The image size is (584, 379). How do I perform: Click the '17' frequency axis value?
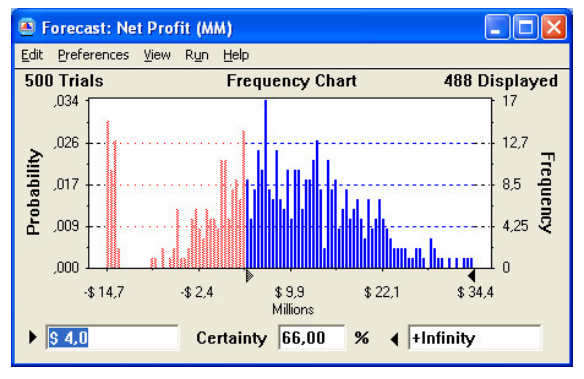[510, 101]
